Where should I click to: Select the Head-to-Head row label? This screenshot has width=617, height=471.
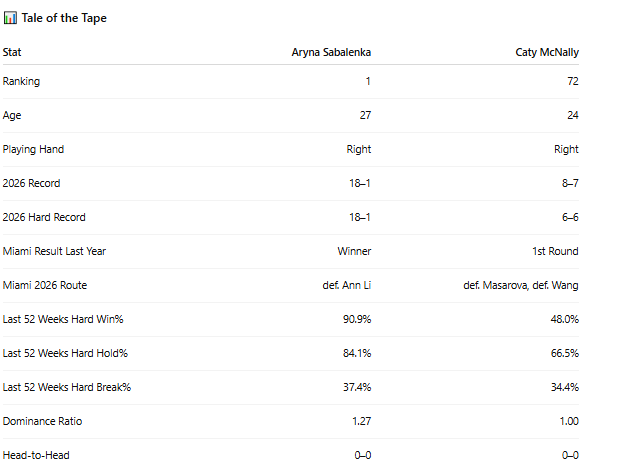click(x=36, y=455)
